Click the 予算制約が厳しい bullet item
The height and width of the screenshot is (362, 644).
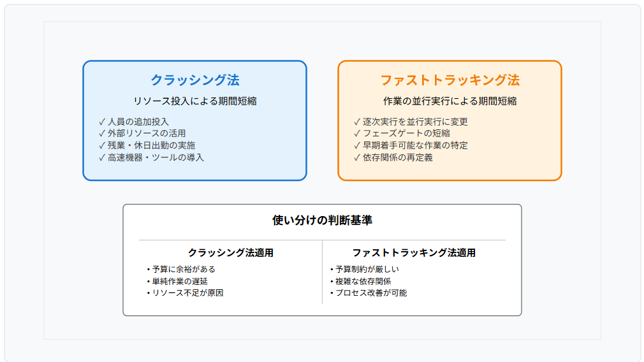365,269
